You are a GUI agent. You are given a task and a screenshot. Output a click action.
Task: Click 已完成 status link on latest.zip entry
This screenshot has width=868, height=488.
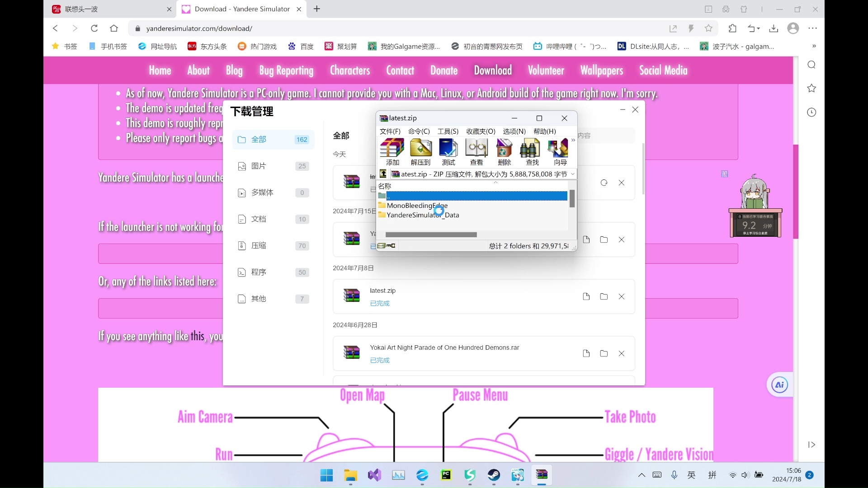point(380,303)
